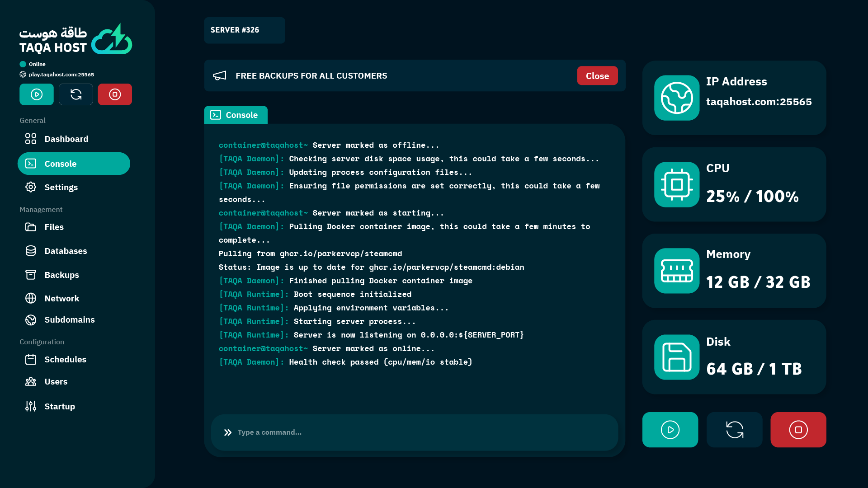The width and height of the screenshot is (868, 488).
Task: Click the large teal start button
Action: [x=670, y=430]
